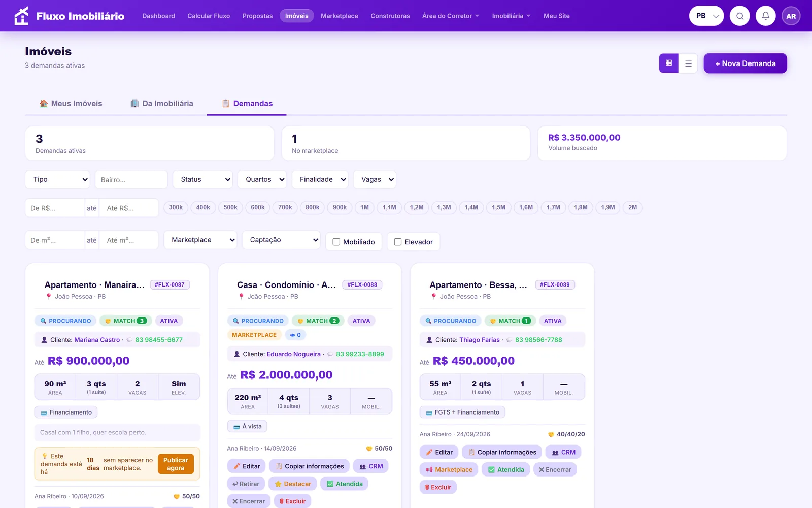This screenshot has width=812, height=508.
Task: Switch to Da Imobiliária tab
Action: [162, 104]
